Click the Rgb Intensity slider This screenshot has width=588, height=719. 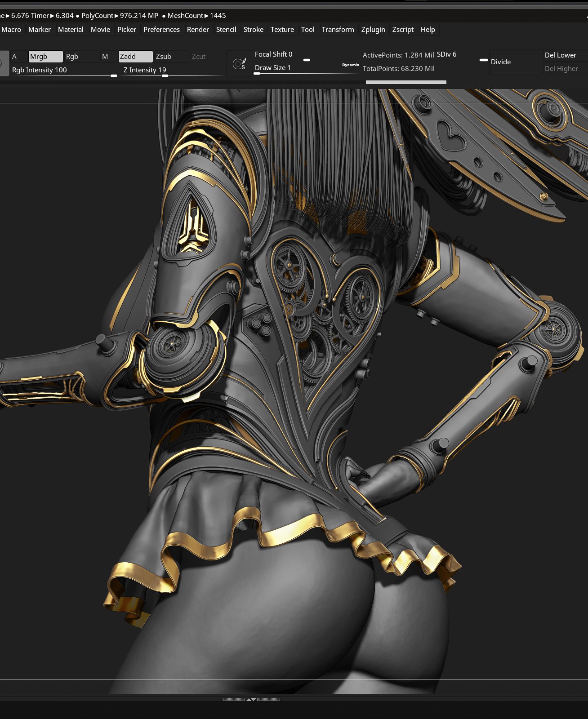coord(64,71)
